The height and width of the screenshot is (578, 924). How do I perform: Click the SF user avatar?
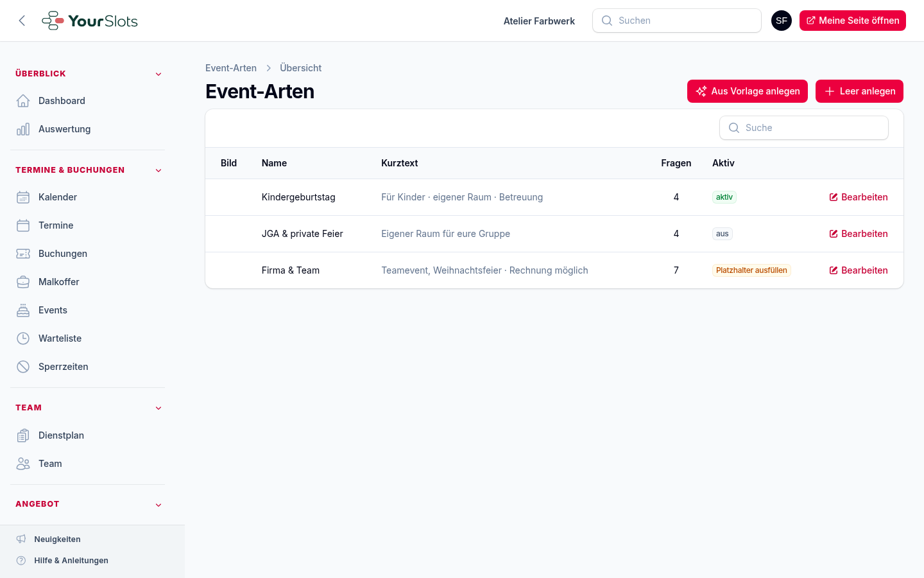(x=782, y=21)
